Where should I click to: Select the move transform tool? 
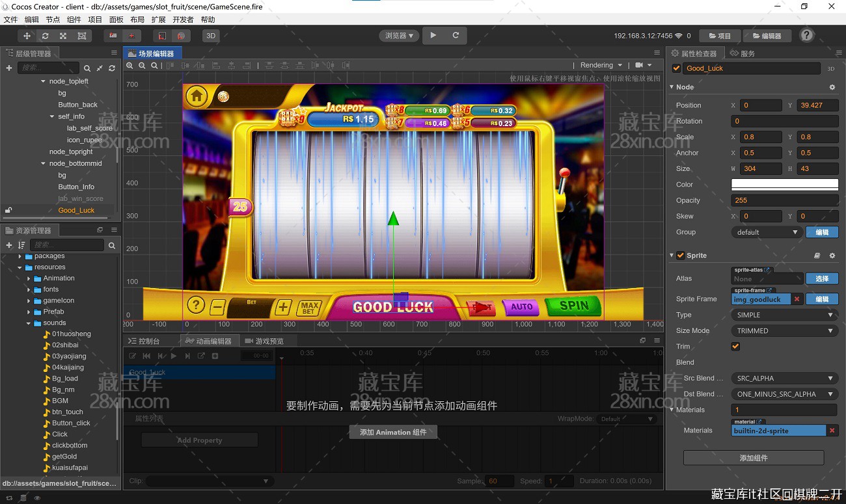[27, 36]
